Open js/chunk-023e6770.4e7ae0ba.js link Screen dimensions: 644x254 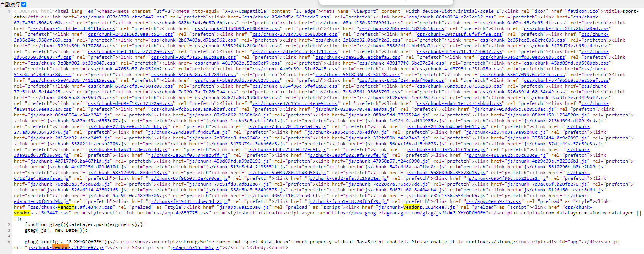click(x=355, y=109)
